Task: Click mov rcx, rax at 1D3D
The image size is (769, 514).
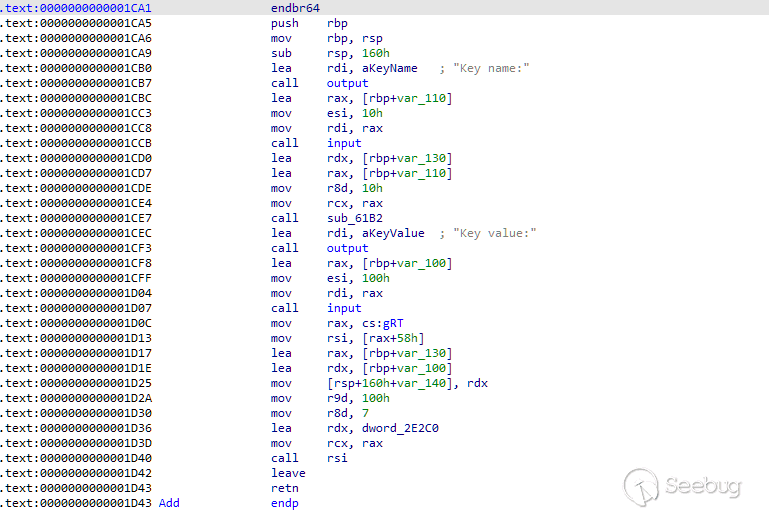Action: pyautogui.click(x=327, y=443)
